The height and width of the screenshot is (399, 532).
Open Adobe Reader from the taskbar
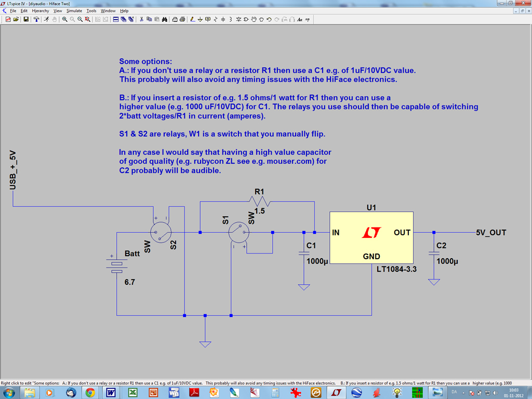(x=194, y=393)
